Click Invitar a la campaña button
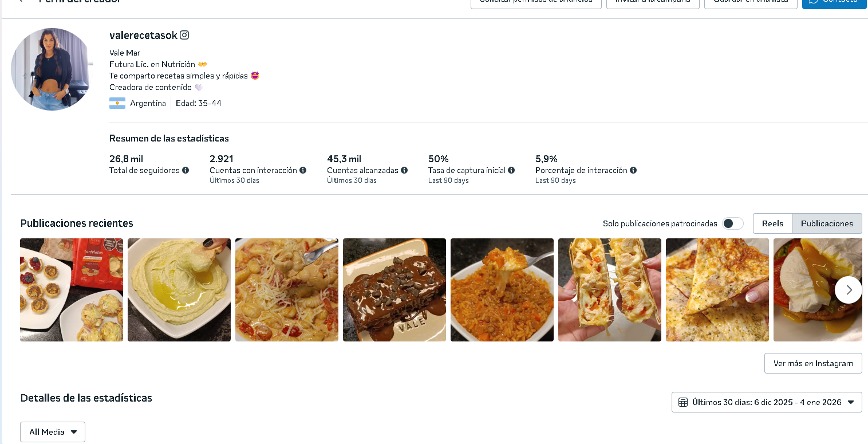The height and width of the screenshot is (444, 868). click(x=653, y=2)
